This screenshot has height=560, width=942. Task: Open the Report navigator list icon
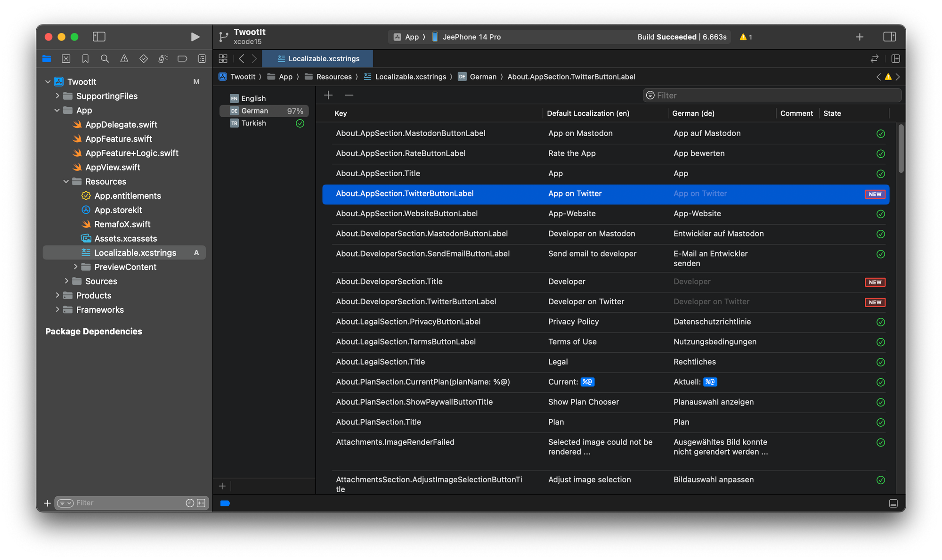tap(202, 58)
